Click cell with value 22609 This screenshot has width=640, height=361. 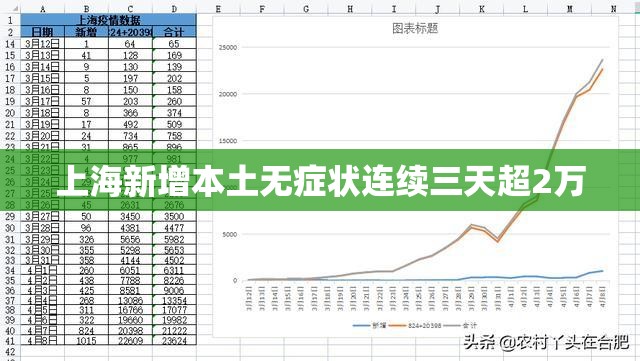[x=130, y=341]
